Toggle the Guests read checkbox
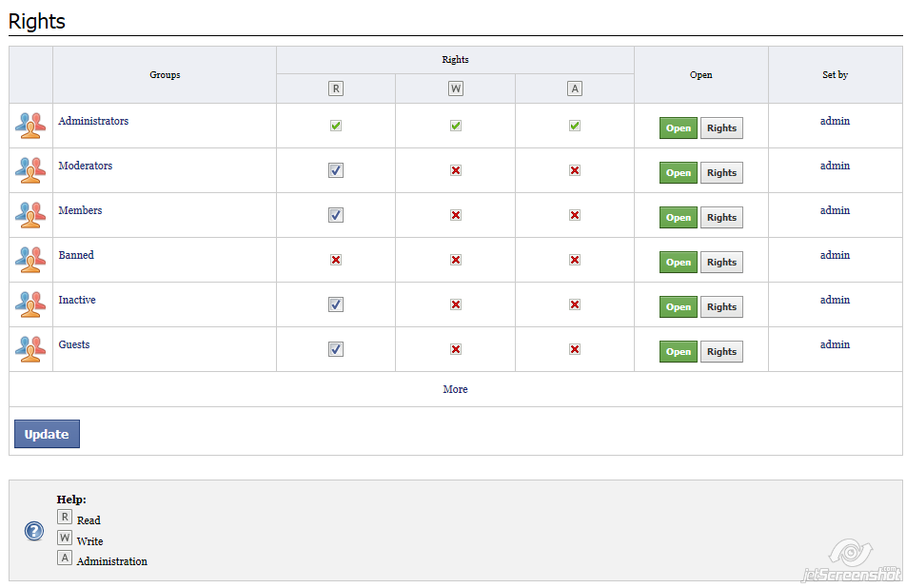Screen dimensions: 906x588 point(336,349)
